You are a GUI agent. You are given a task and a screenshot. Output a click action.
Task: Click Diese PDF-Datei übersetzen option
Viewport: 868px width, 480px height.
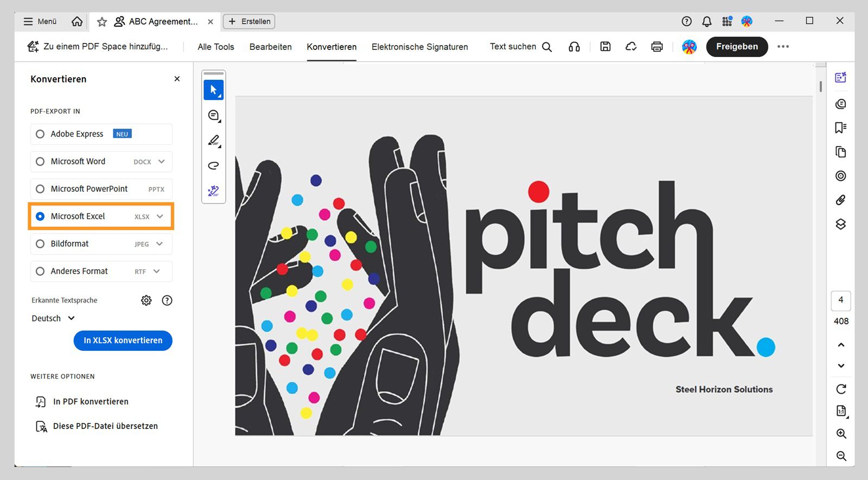tap(97, 426)
